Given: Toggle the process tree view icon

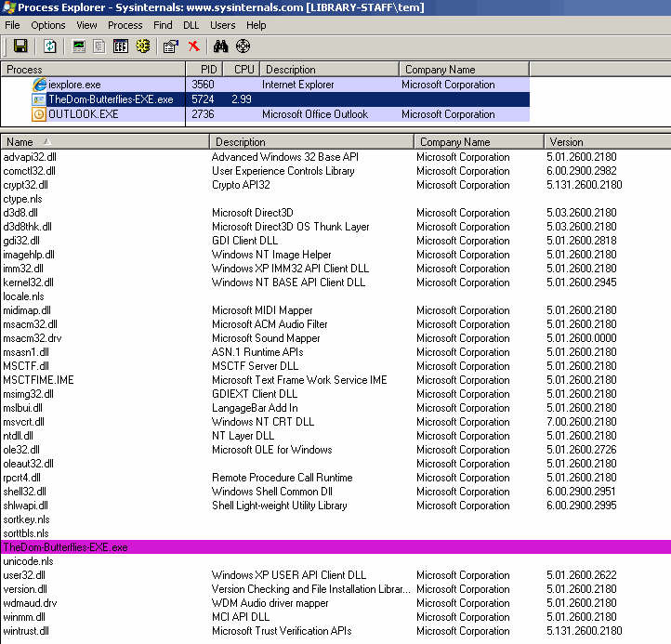Looking at the screenshot, I should pyautogui.click(x=99, y=46).
